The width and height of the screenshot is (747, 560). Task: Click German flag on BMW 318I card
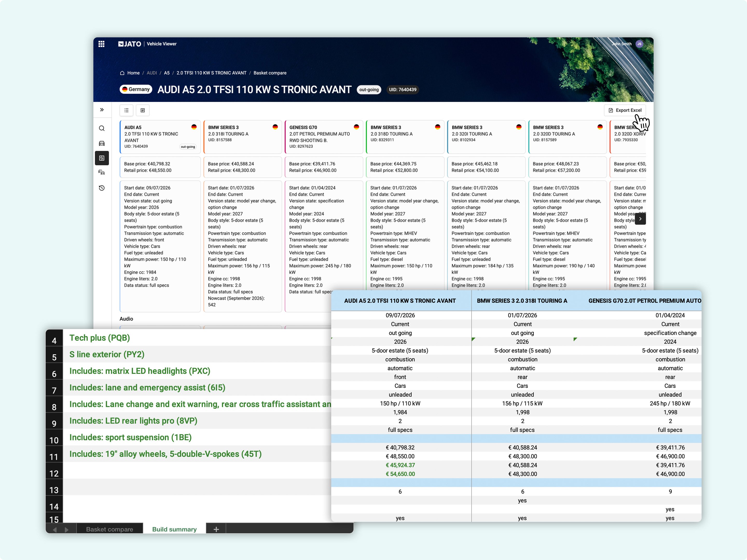(275, 127)
